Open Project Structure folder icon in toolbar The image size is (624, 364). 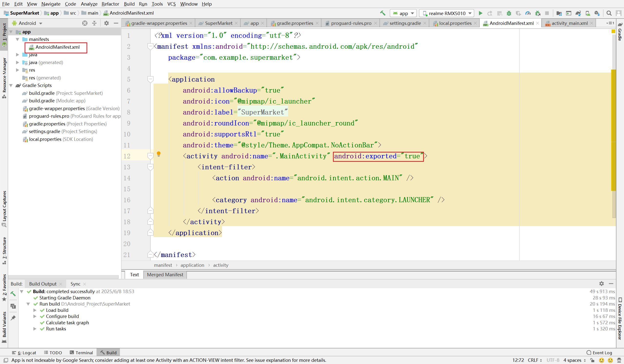click(559, 13)
